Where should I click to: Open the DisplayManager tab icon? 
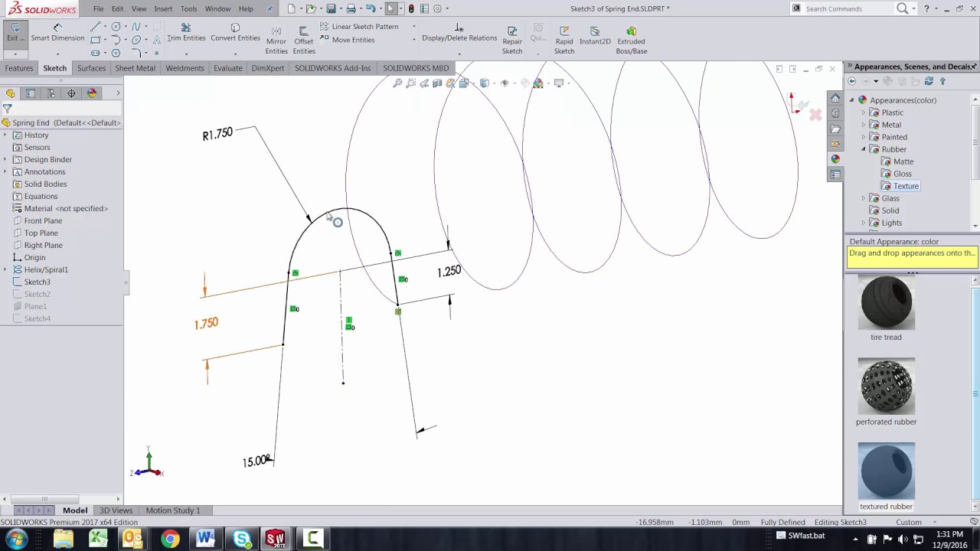(x=92, y=93)
